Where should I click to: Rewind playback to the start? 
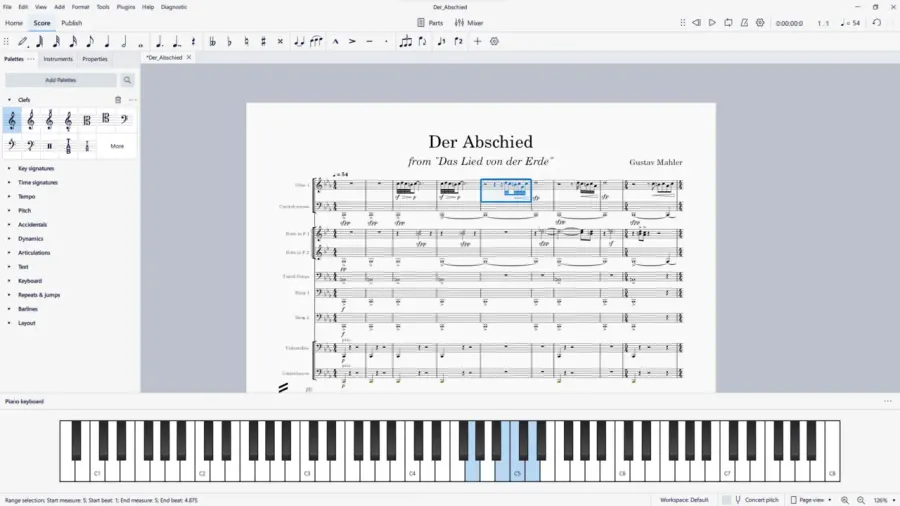point(696,23)
